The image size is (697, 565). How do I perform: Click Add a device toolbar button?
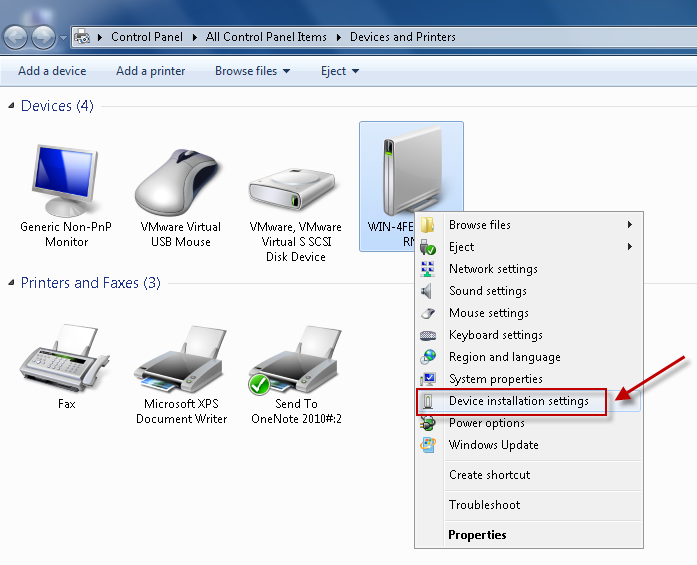pos(52,71)
